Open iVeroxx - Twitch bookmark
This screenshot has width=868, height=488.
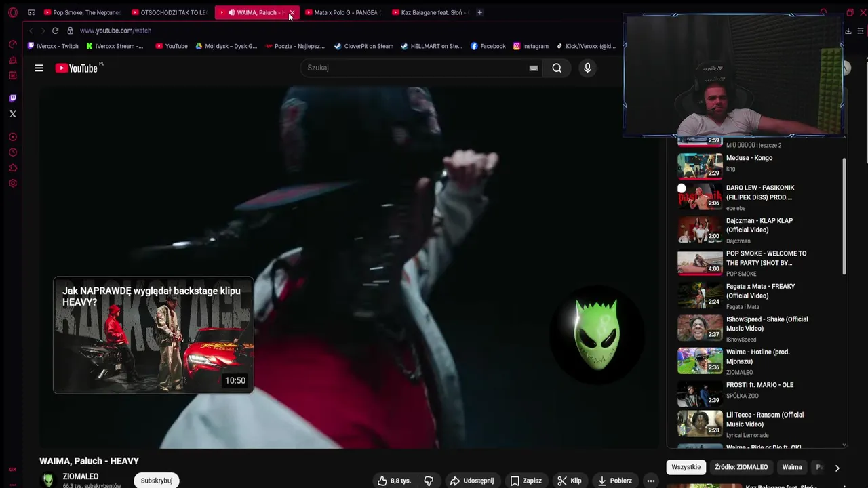pyautogui.click(x=53, y=46)
